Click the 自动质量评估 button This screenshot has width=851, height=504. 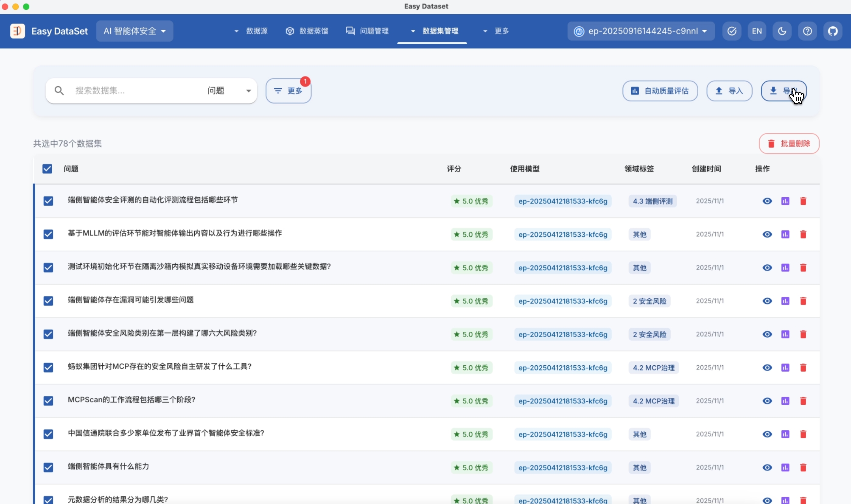click(x=660, y=91)
